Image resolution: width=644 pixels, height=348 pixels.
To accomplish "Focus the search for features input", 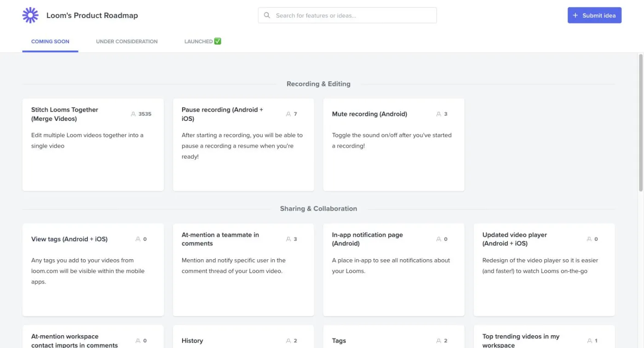I will [347, 15].
